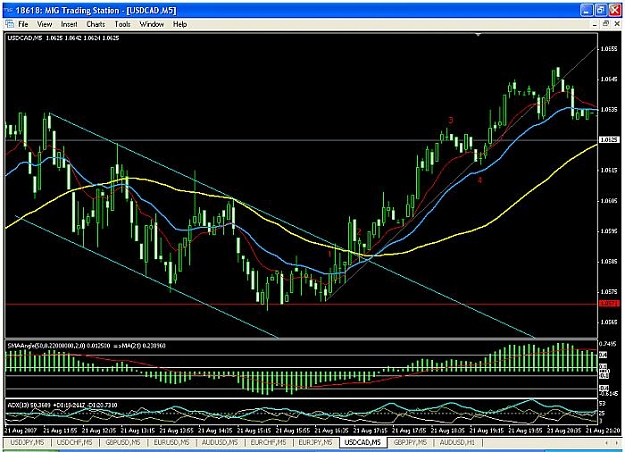Switch to the USDCHF,M5 chart tab
This screenshot has height=452, width=625.
[x=74, y=442]
